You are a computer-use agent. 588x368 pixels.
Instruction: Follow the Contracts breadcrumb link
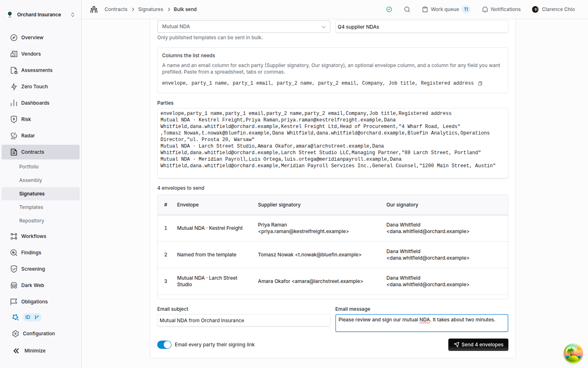click(x=116, y=9)
